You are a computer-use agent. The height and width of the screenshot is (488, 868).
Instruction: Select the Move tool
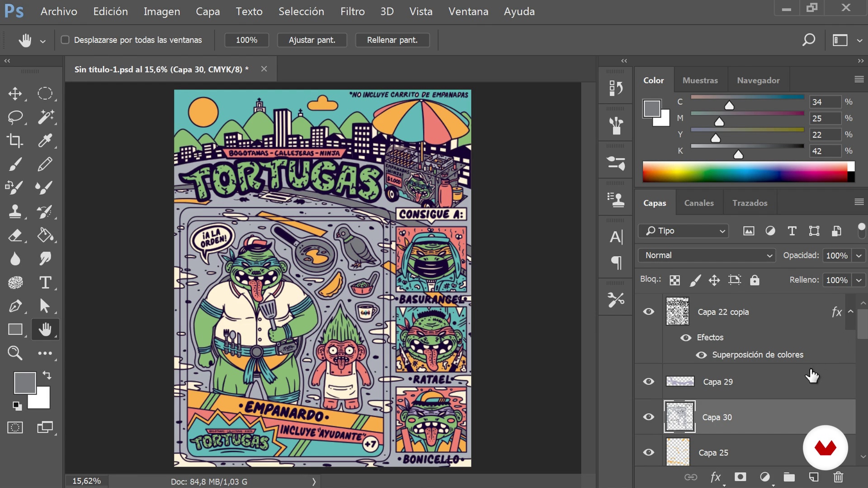coord(15,94)
